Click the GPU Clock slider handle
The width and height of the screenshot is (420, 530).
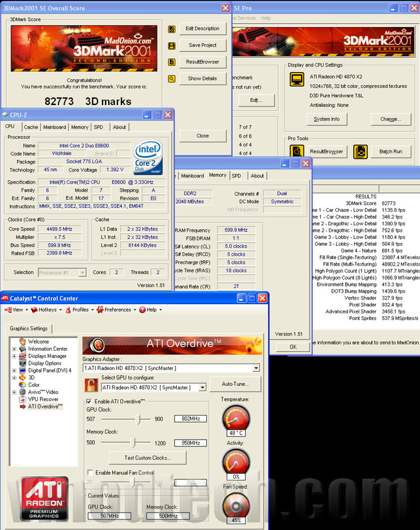coord(138,420)
